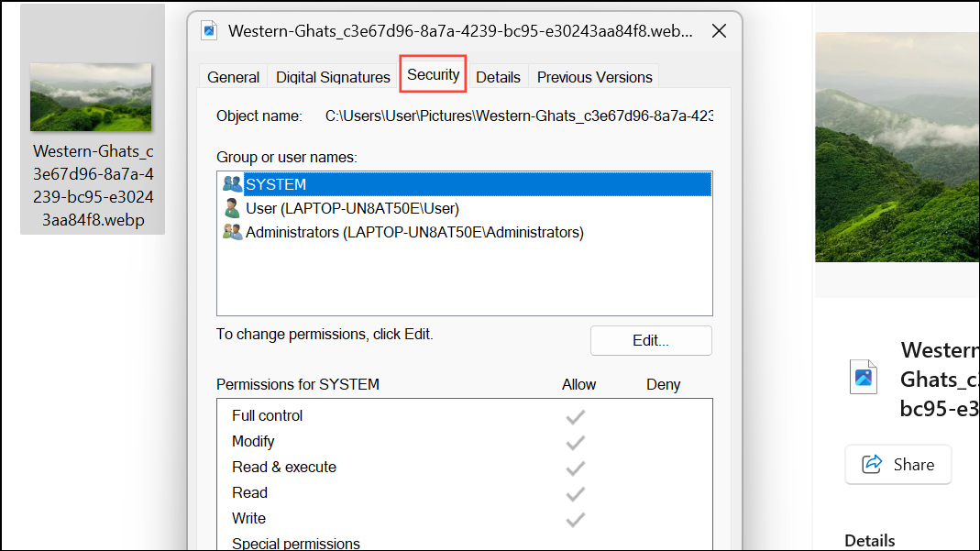Screen dimensions: 980x551
Task: Click the Edit... permissions button
Action: click(x=651, y=340)
